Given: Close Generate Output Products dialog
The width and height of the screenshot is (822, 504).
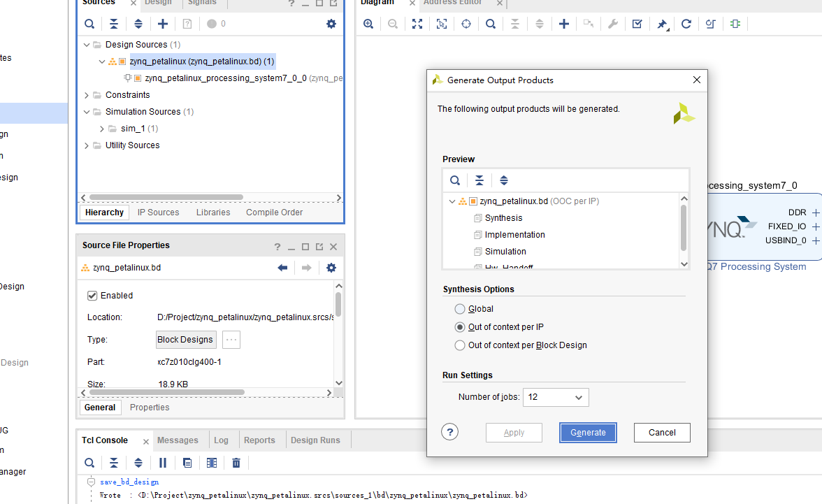Looking at the screenshot, I should pos(697,80).
